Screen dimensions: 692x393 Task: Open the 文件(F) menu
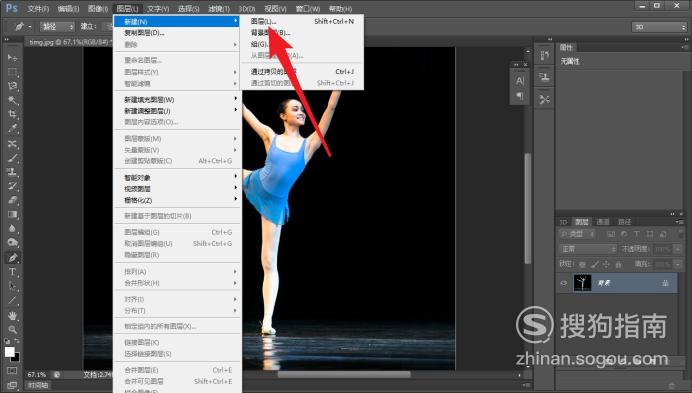coord(38,8)
